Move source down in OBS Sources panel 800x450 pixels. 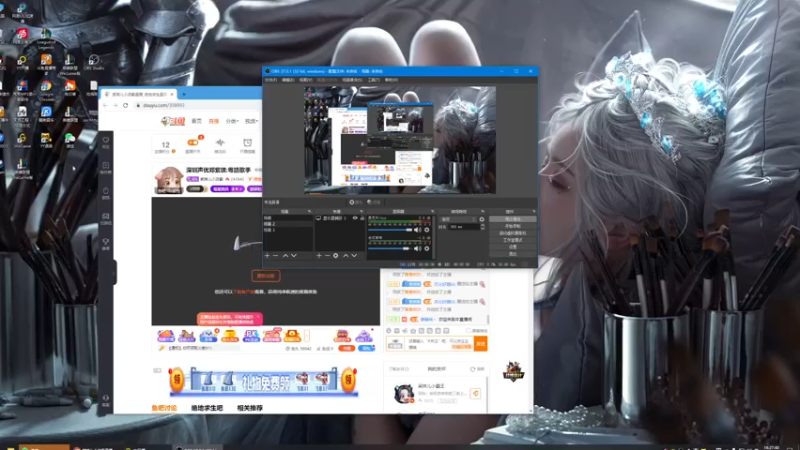pyautogui.click(x=354, y=255)
